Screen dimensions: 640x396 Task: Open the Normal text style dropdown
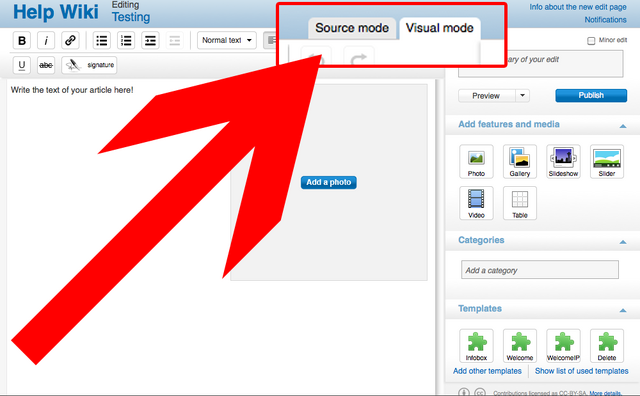point(227,40)
